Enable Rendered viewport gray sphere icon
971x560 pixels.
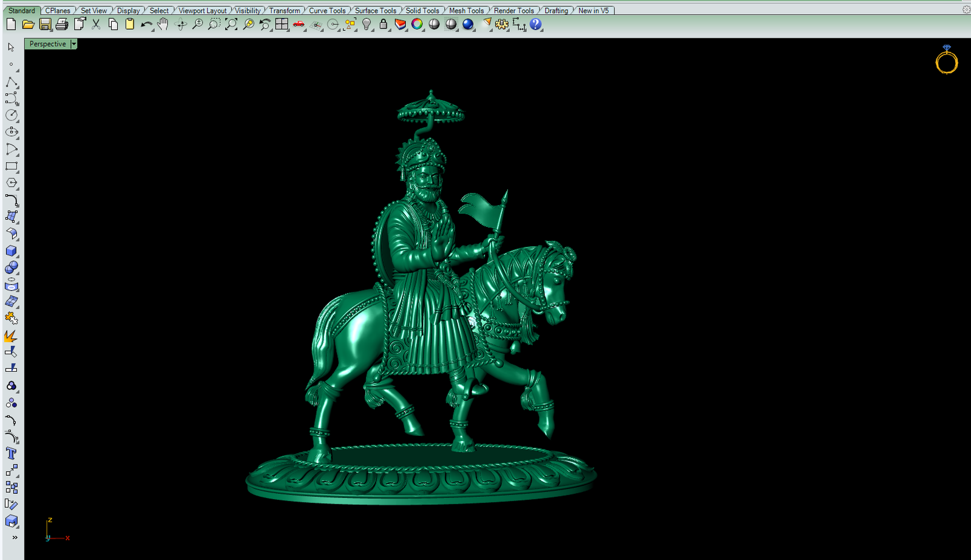click(x=451, y=24)
